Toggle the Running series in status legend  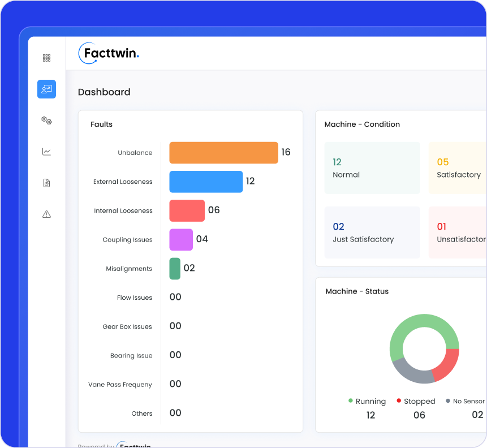(368, 401)
